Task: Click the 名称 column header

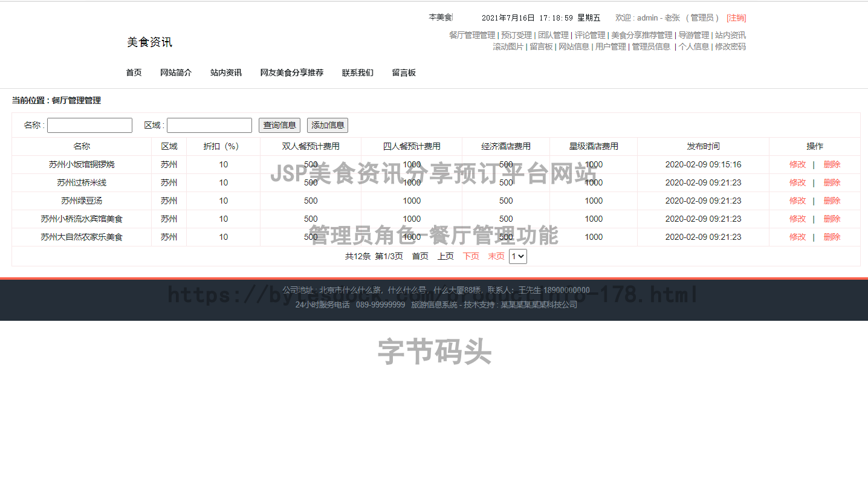Action: [82, 146]
